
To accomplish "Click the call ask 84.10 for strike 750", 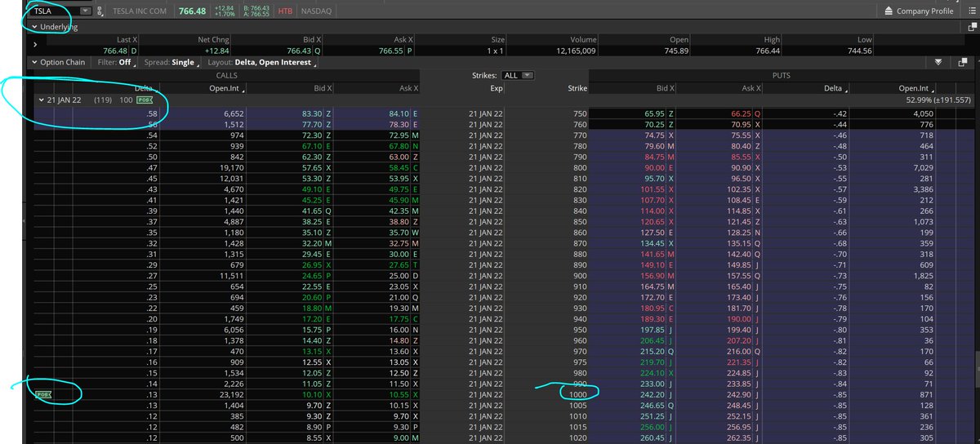I will [400, 113].
